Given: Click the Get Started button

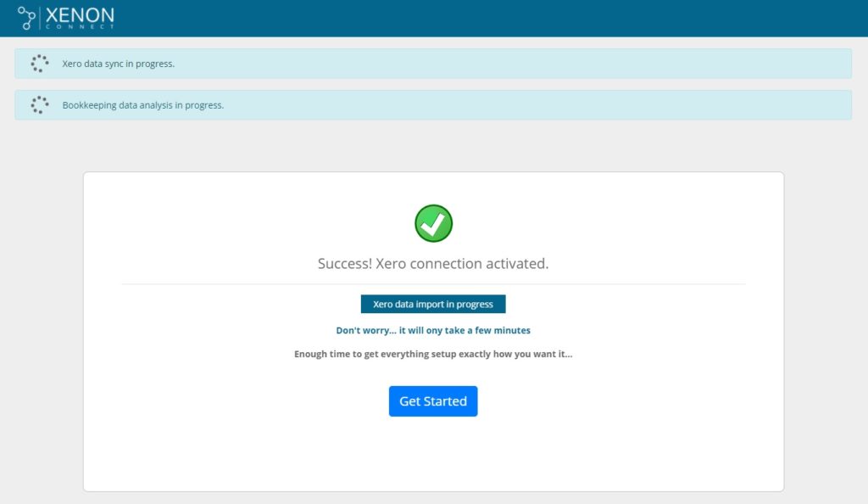Looking at the screenshot, I should [433, 401].
